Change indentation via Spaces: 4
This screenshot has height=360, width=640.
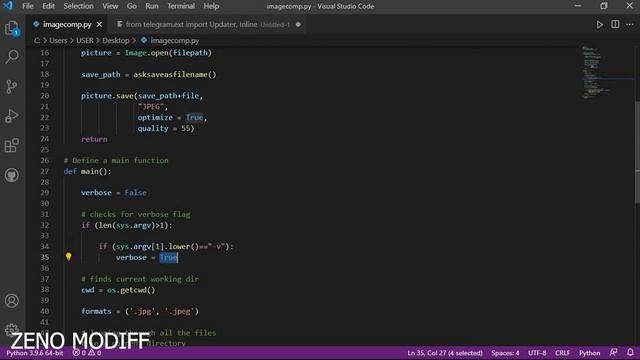pos(505,353)
